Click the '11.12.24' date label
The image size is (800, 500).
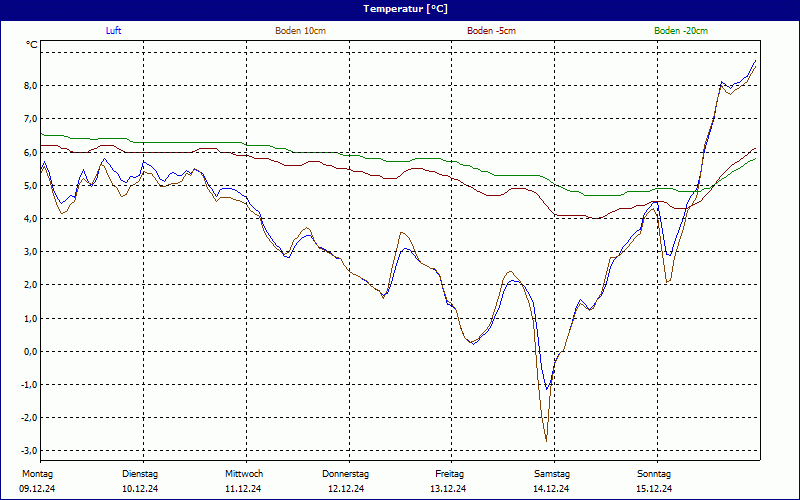243,489
